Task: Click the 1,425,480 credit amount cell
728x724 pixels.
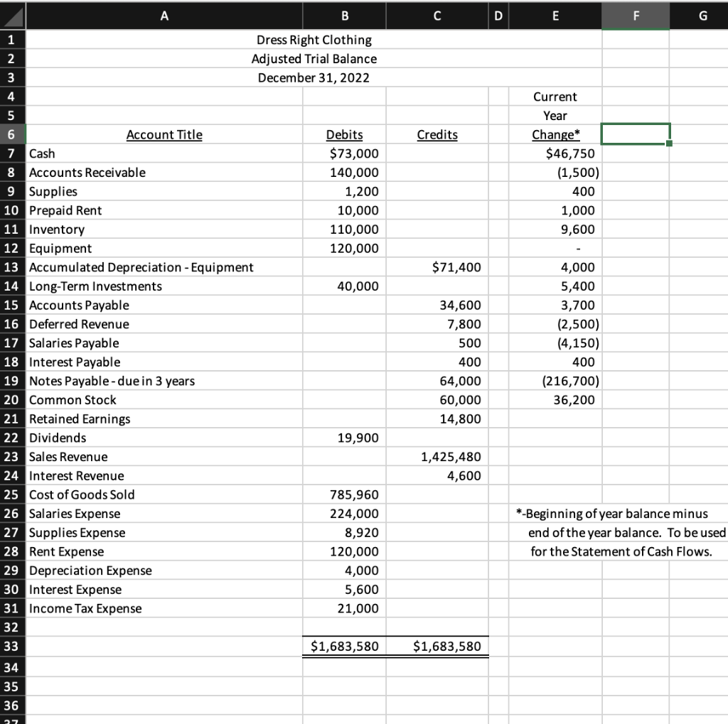Action: (437, 457)
